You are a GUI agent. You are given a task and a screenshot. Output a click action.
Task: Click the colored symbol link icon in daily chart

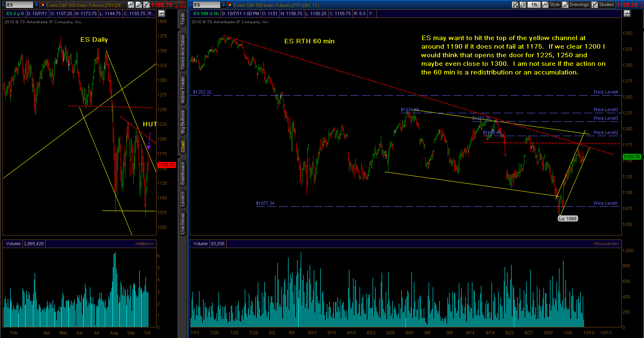point(42,5)
